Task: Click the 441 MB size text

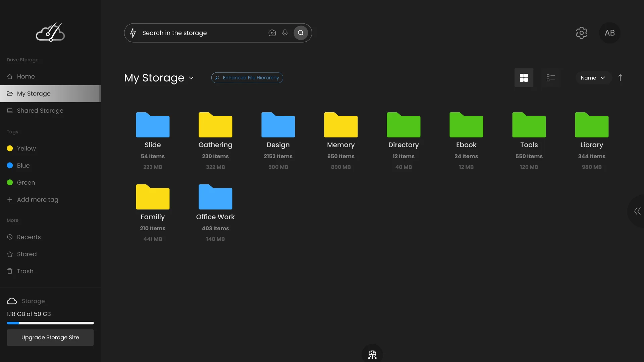Action: click(153, 239)
